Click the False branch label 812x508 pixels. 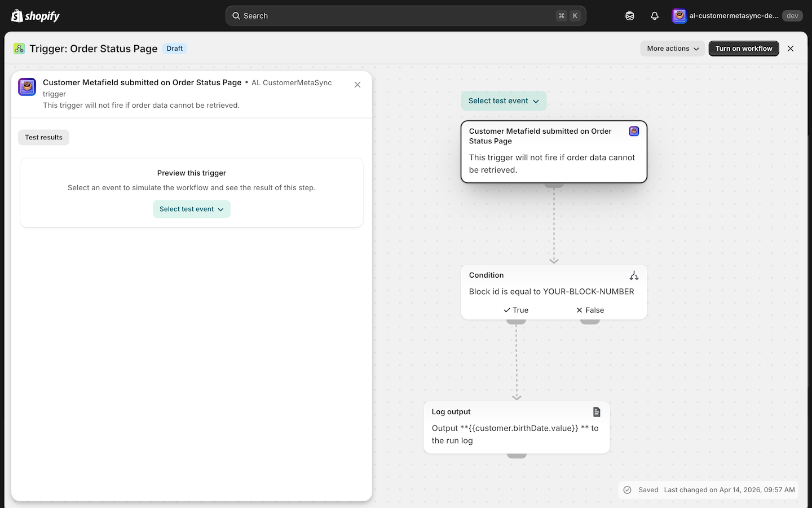(x=590, y=310)
